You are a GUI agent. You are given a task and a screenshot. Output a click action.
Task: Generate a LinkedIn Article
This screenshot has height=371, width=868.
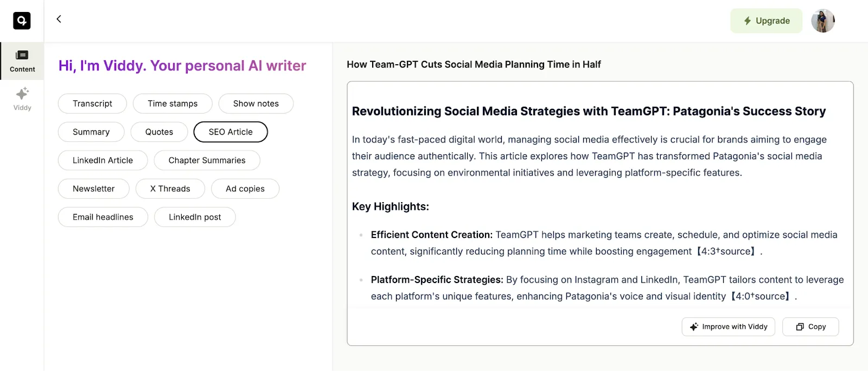(x=103, y=160)
